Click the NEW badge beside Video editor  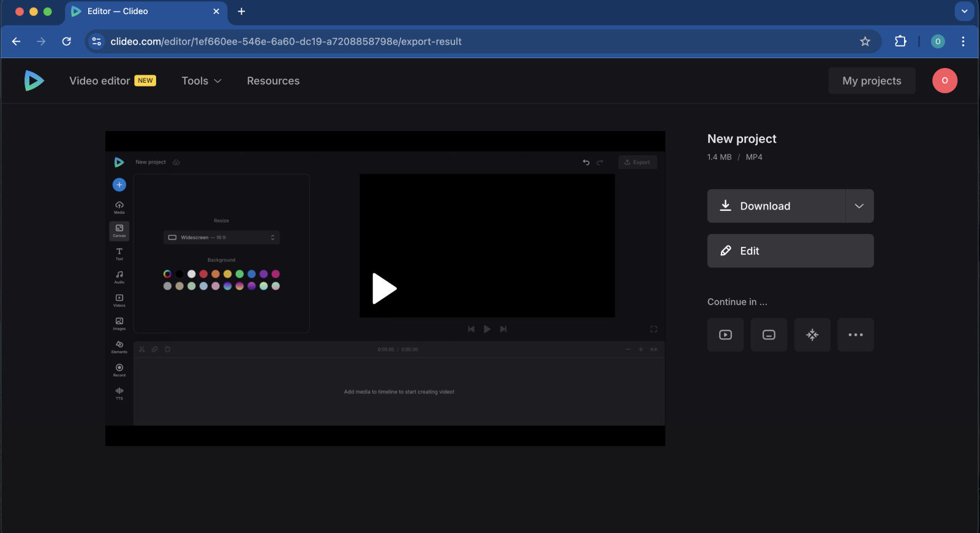coord(145,81)
